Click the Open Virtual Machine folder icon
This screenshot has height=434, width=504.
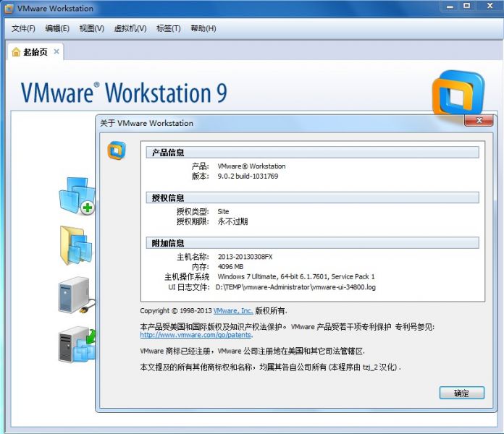pos(76,245)
